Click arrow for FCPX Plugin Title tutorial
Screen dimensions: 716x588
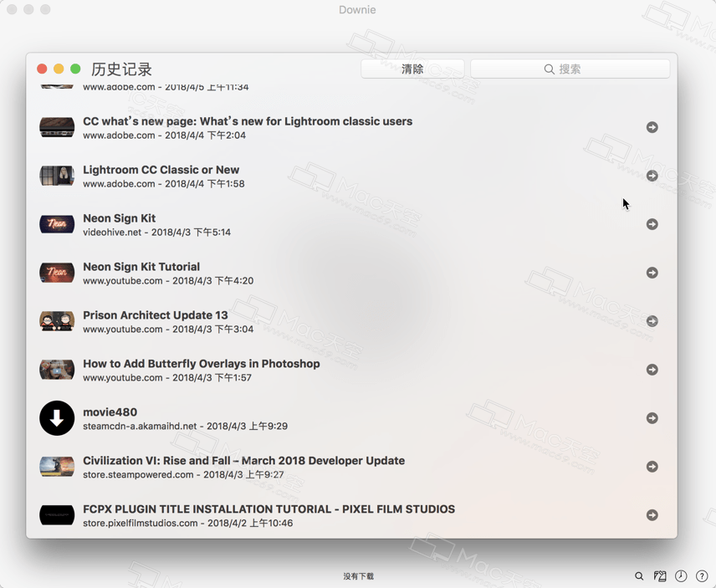652,515
